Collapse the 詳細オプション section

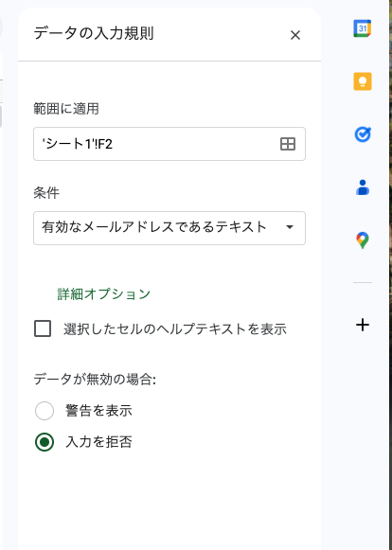click(x=104, y=294)
